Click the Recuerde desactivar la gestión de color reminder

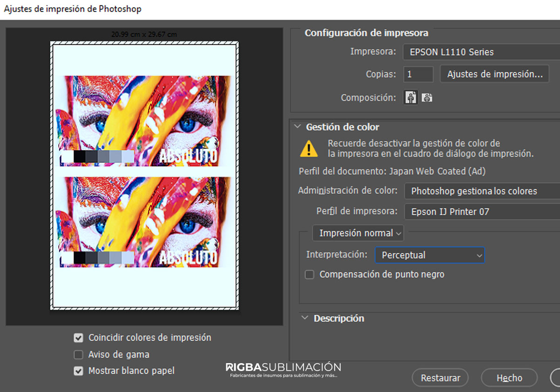click(x=431, y=149)
